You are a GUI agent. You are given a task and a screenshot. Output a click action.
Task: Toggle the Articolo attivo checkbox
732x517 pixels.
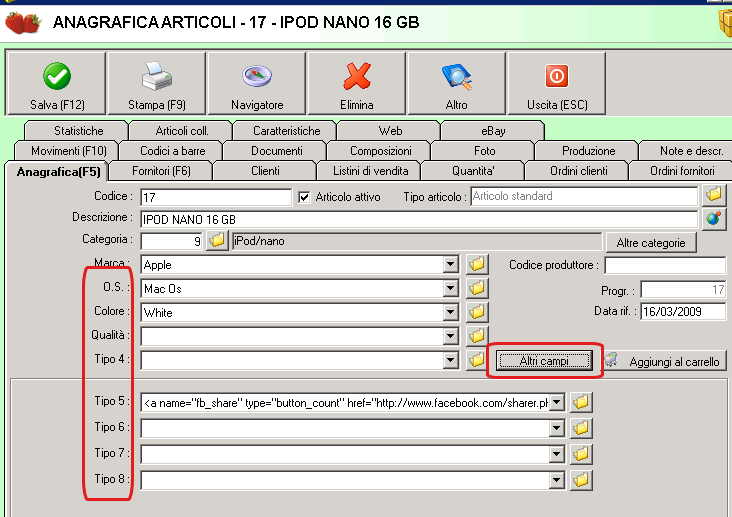pyautogui.click(x=304, y=197)
